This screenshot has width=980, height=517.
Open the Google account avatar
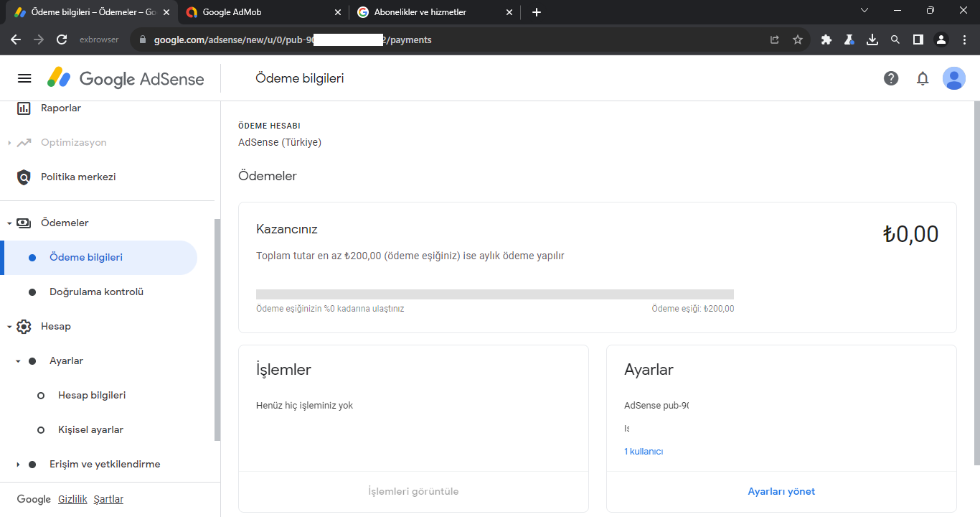click(x=954, y=78)
